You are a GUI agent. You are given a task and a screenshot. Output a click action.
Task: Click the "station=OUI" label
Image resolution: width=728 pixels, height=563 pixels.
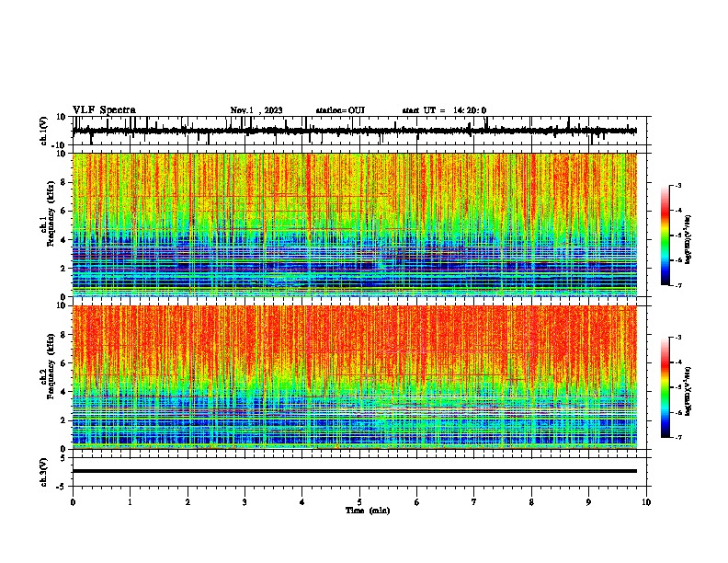coord(340,110)
